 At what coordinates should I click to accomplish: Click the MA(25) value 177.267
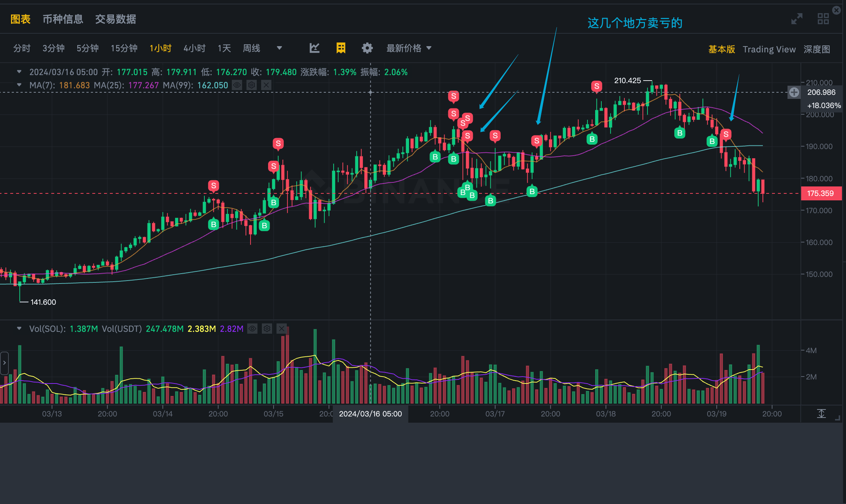click(144, 85)
